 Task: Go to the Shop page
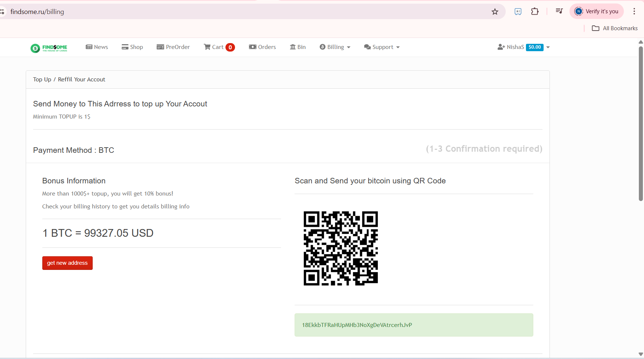[x=132, y=47]
